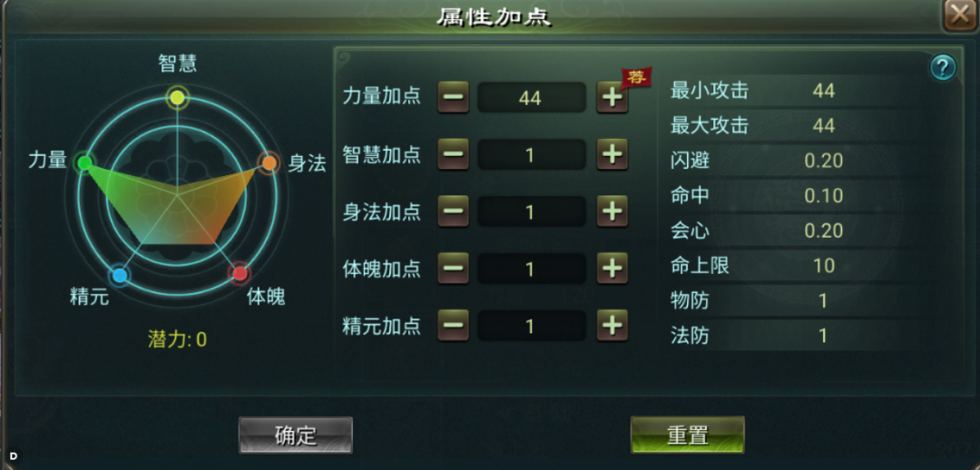Select the green 力量 node on radar chart
This screenshot has height=470, width=980.
[x=83, y=163]
